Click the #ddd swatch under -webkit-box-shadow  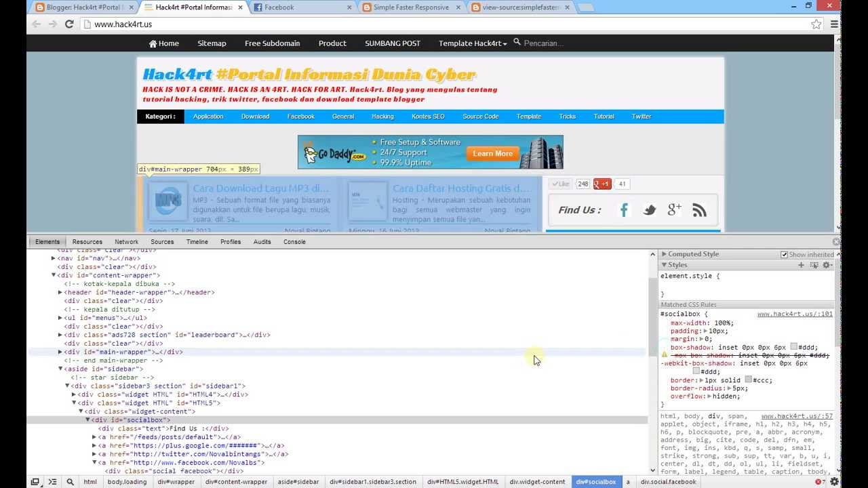coord(696,371)
